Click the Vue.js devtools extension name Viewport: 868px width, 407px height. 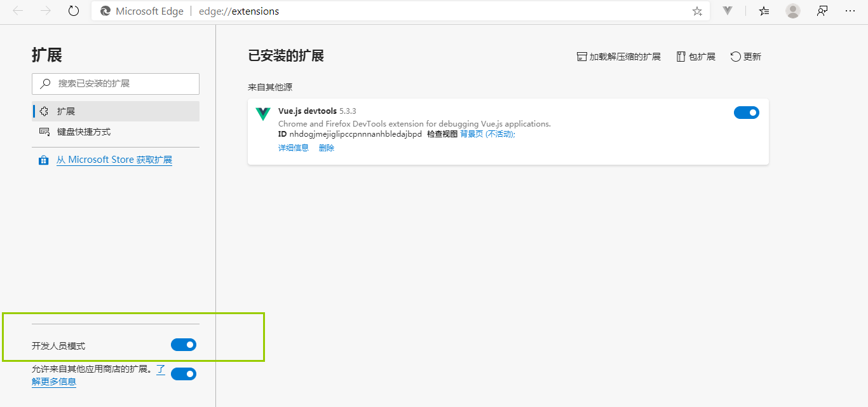click(308, 111)
